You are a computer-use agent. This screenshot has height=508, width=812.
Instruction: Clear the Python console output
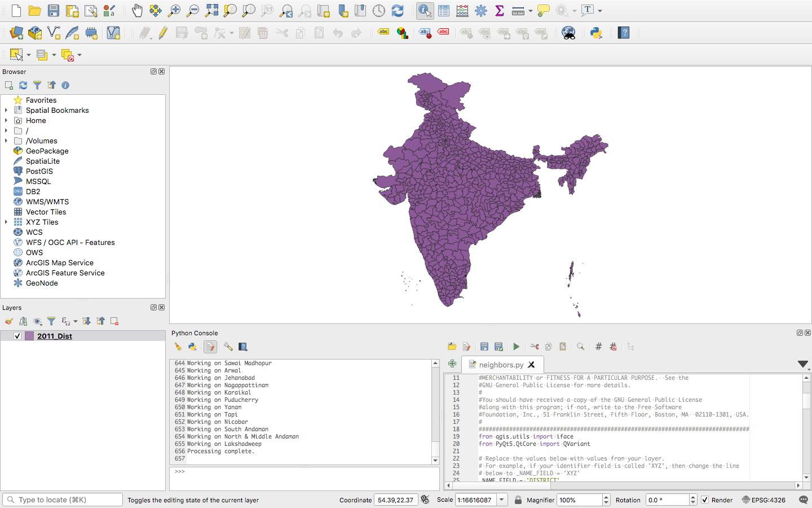tap(178, 347)
